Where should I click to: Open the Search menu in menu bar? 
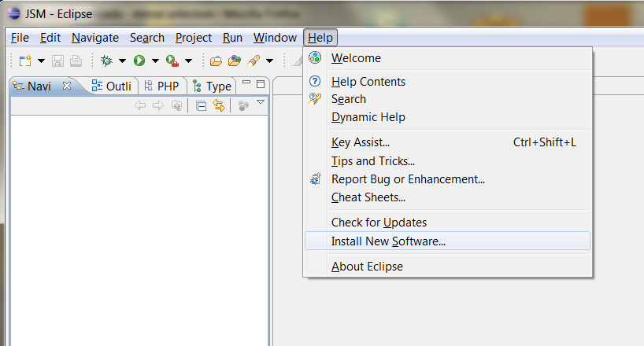147,38
